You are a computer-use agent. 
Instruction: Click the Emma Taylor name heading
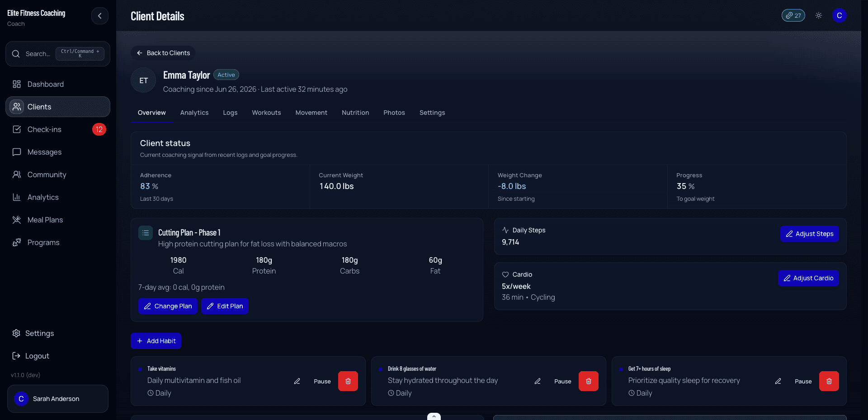[x=186, y=75]
